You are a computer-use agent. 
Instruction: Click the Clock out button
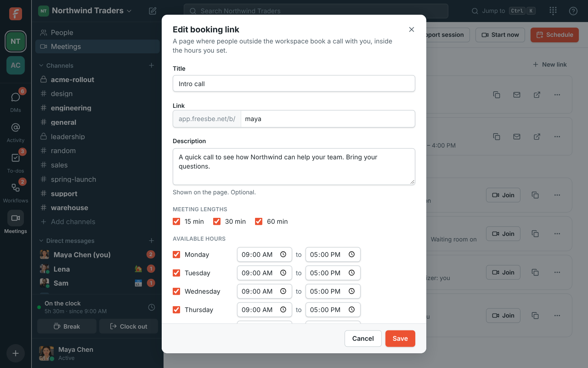point(129,326)
